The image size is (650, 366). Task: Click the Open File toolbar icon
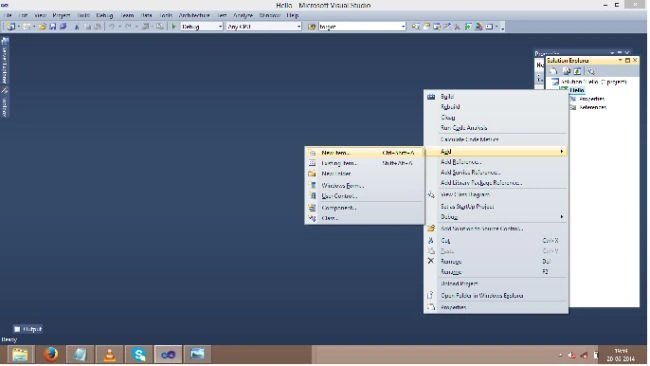[x=42, y=27]
